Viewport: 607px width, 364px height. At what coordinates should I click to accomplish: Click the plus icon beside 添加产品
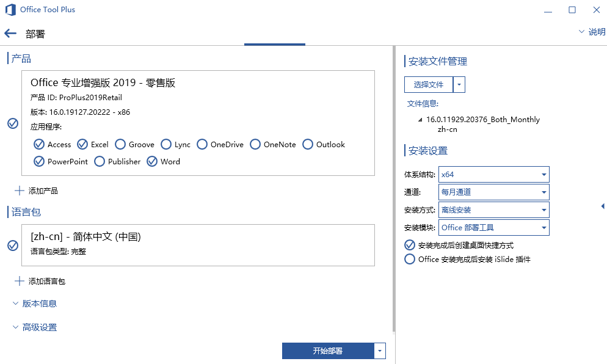pyautogui.click(x=20, y=191)
